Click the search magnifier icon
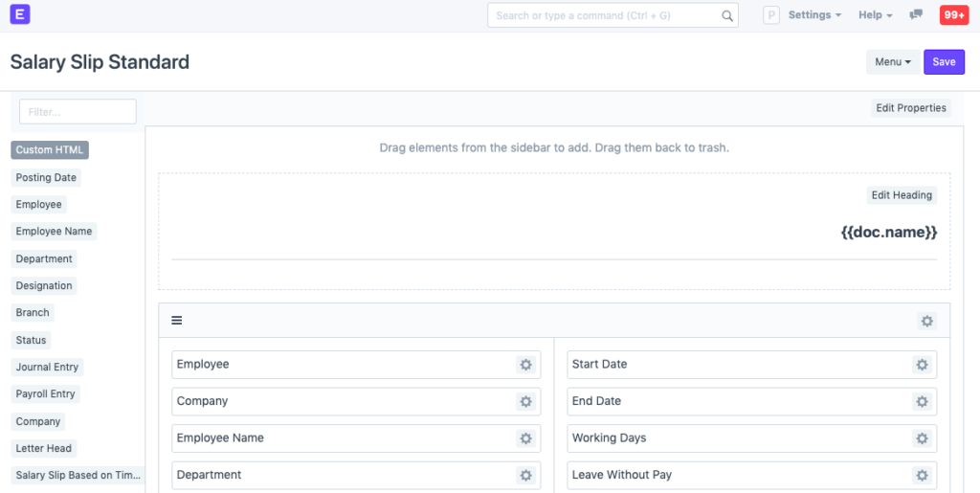The width and height of the screenshot is (980, 493). (727, 15)
